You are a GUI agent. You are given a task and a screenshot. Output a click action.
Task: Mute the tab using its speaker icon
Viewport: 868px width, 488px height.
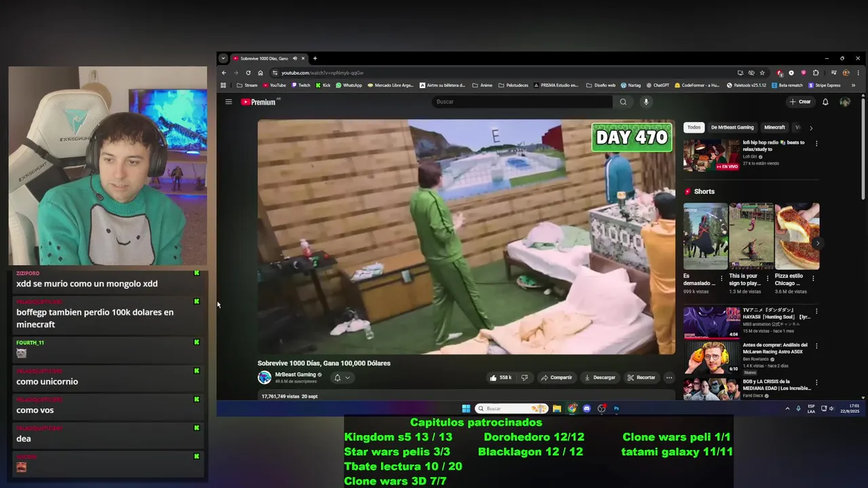point(294,58)
